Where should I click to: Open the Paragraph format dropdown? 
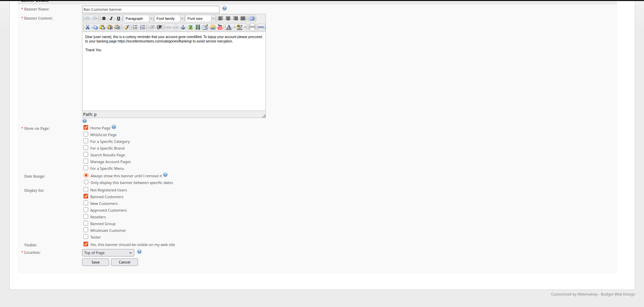139,19
